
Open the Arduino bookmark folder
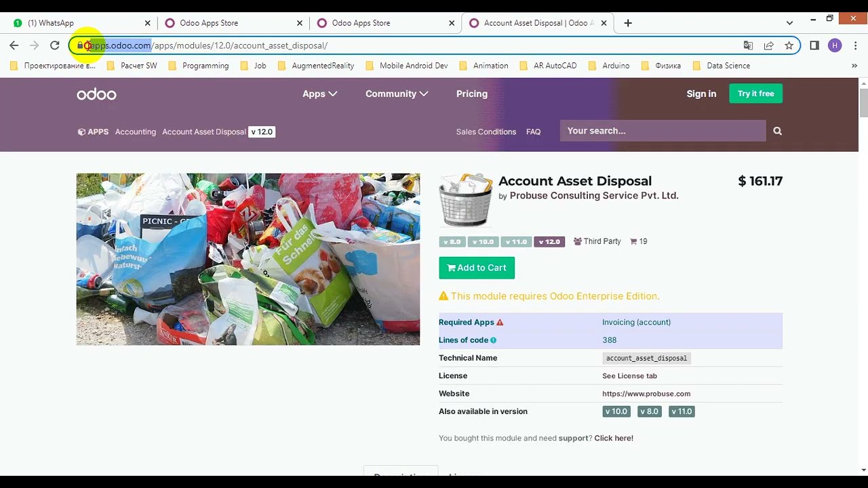coord(609,66)
